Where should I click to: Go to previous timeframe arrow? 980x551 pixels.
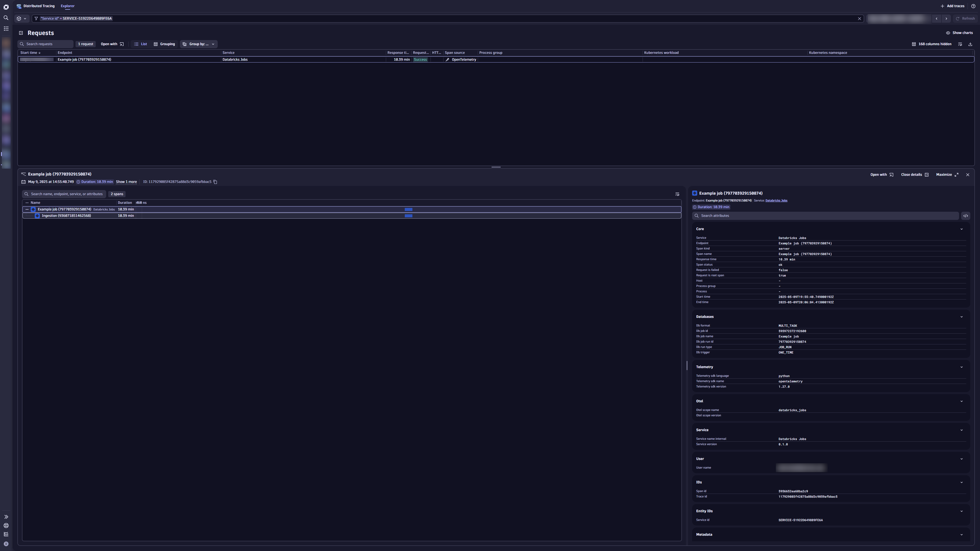[937, 19]
